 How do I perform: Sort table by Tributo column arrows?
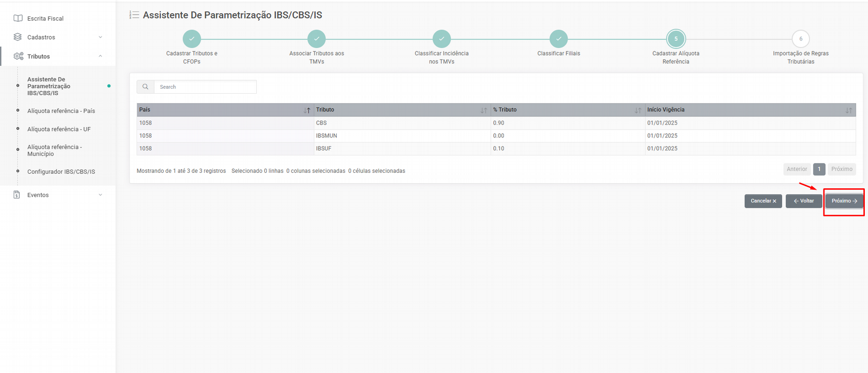484,110
